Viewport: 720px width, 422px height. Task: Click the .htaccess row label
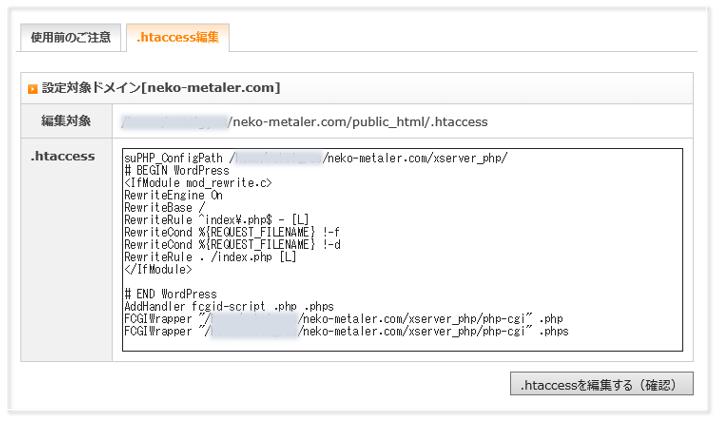[63, 156]
